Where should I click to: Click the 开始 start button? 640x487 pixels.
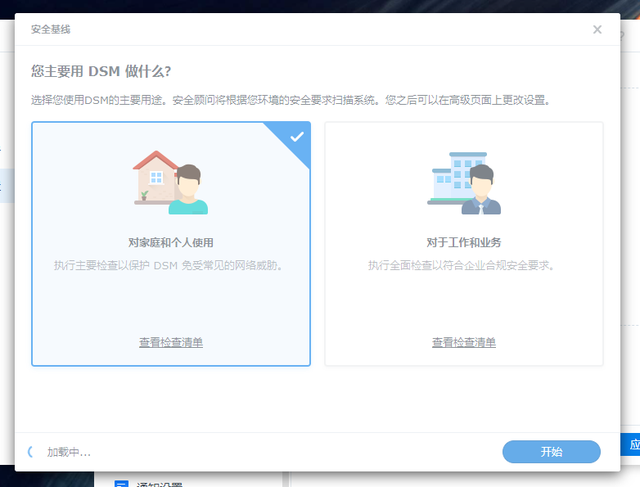[x=551, y=451]
